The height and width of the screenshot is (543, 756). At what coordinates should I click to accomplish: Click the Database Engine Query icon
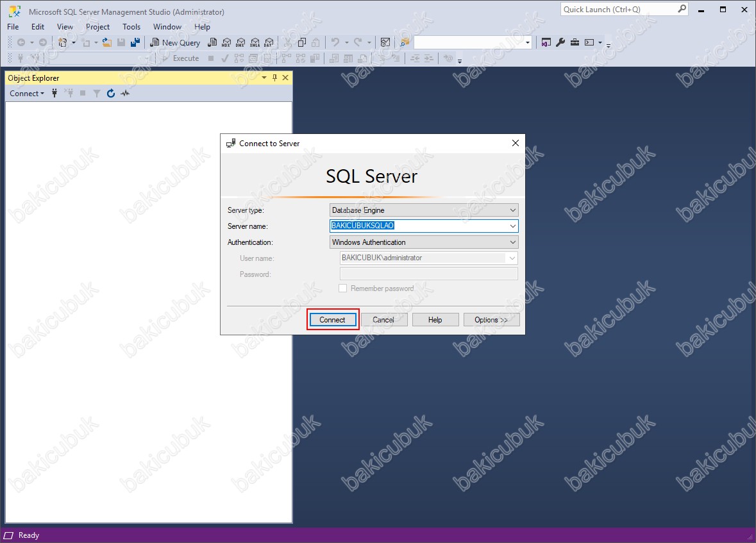212,42
